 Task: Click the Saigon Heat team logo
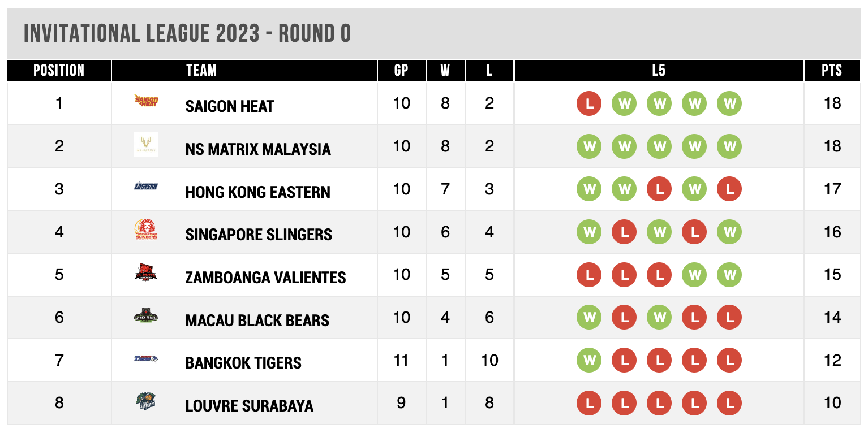(x=146, y=102)
